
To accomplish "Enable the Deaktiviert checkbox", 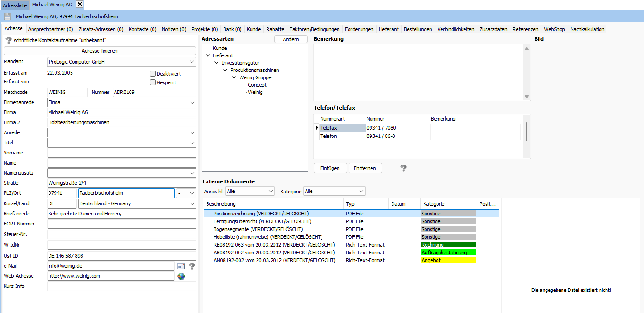I will [x=153, y=74].
